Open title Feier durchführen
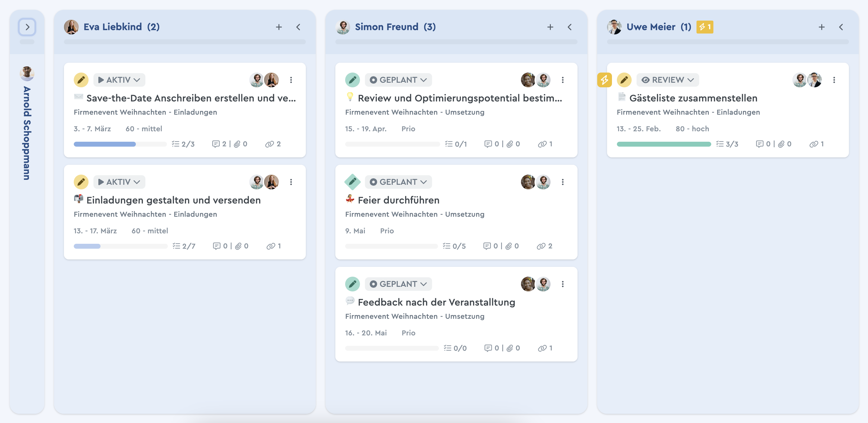The width and height of the screenshot is (868, 423). pyautogui.click(x=399, y=200)
